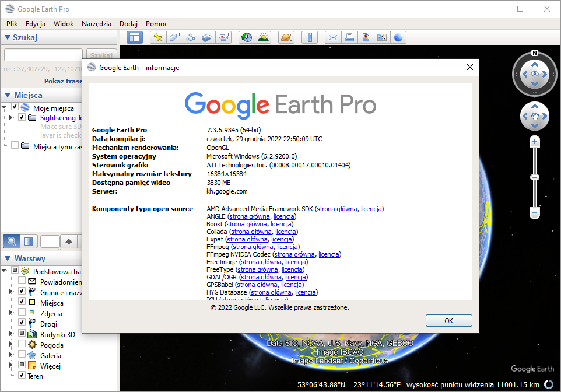Show historical imagery clock icon

coord(247,37)
